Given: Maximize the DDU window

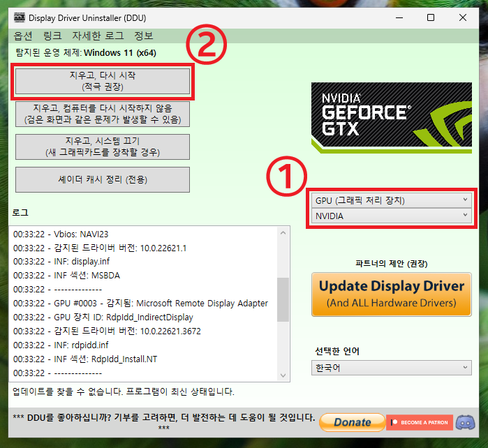Looking at the screenshot, I should click(431, 17).
